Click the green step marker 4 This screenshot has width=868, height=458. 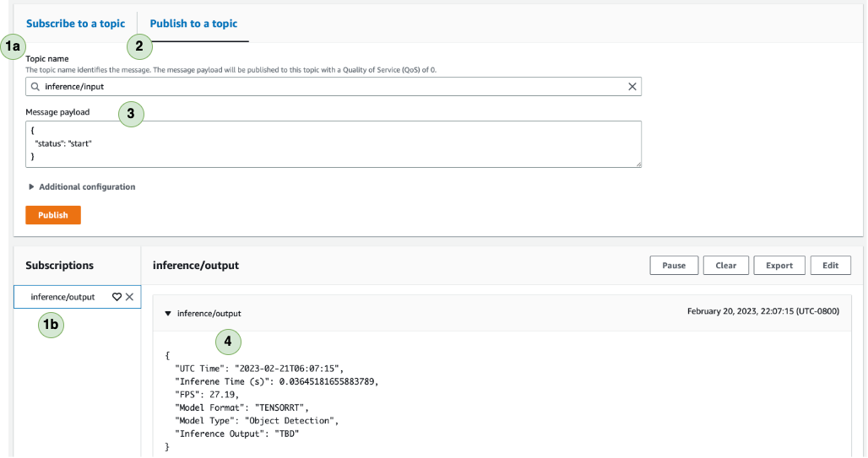tap(228, 342)
